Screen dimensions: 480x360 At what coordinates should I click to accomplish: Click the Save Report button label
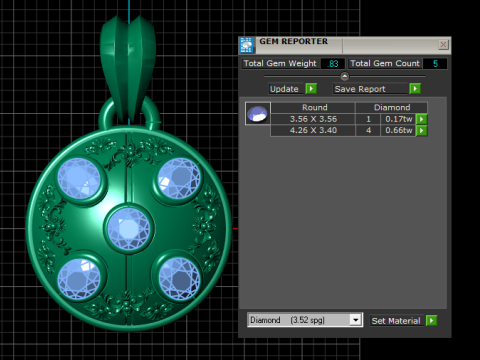pyautogui.click(x=370, y=89)
